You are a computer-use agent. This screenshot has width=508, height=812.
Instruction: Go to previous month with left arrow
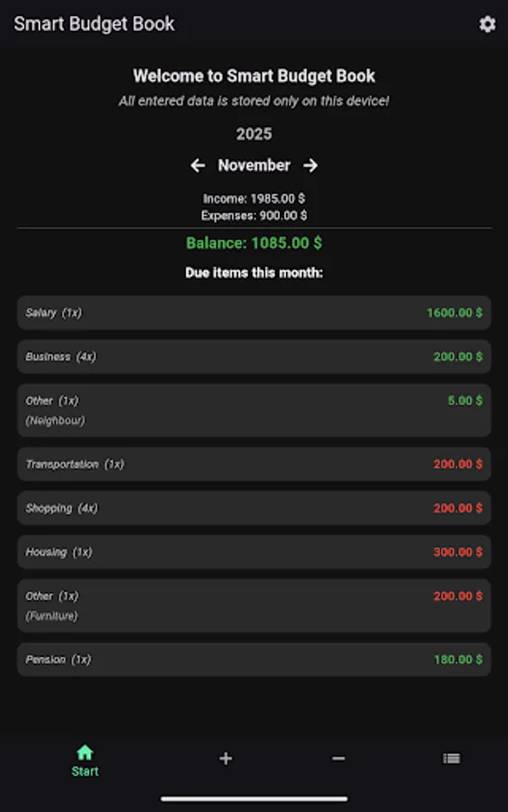pos(198,165)
